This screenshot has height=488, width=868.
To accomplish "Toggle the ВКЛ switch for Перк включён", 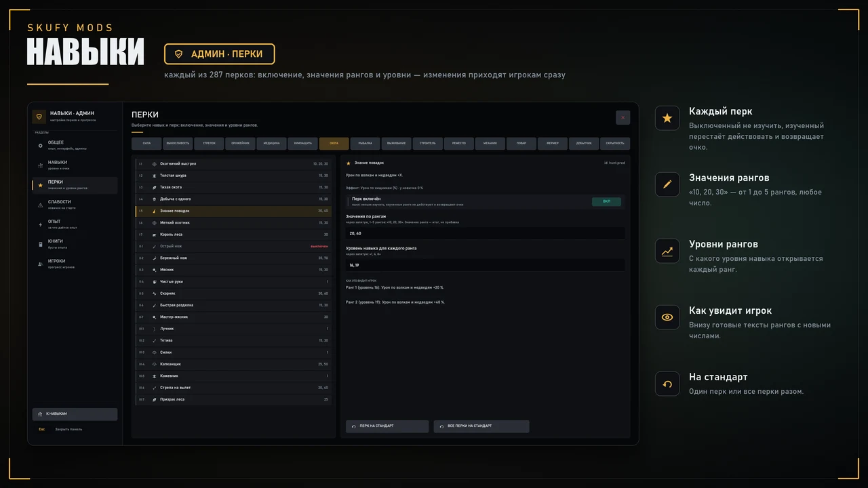I will (606, 201).
